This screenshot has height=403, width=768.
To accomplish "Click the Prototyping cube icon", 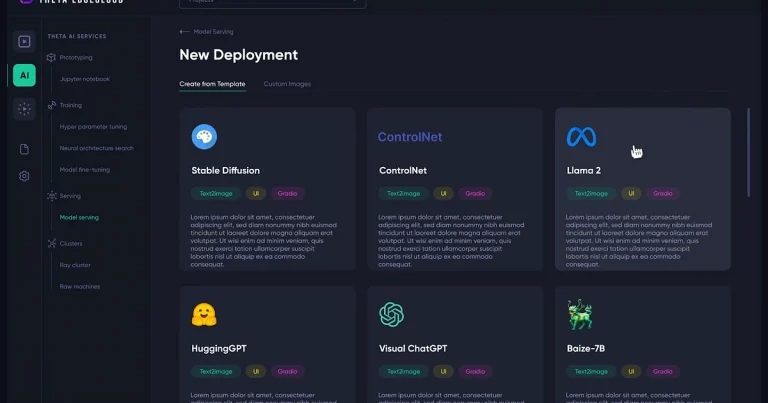I will tap(51, 57).
